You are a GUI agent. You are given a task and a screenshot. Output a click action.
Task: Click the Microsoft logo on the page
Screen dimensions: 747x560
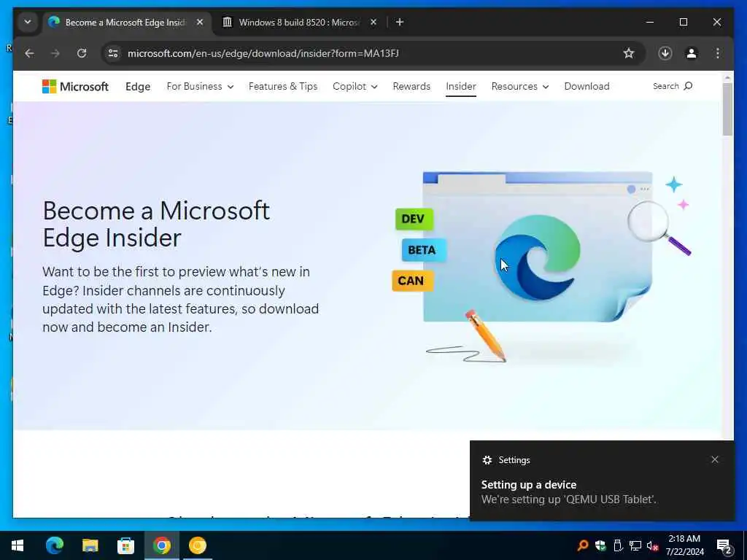75,86
